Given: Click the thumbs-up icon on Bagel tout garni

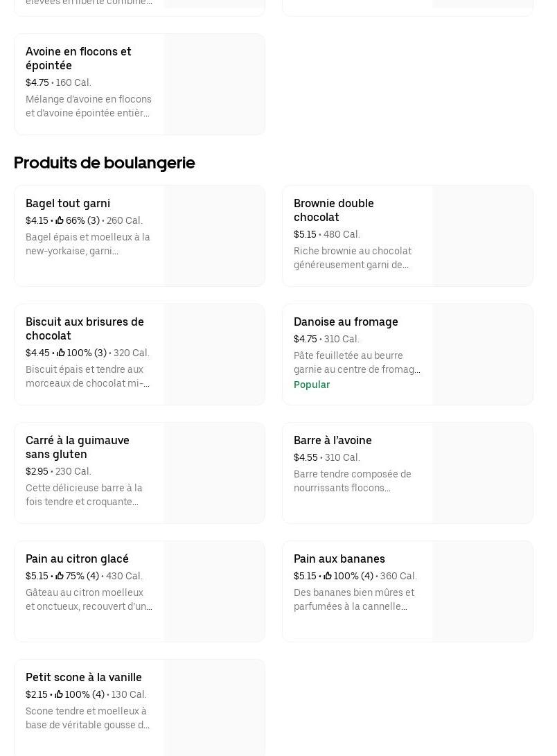Looking at the screenshot, I should 60,221.
